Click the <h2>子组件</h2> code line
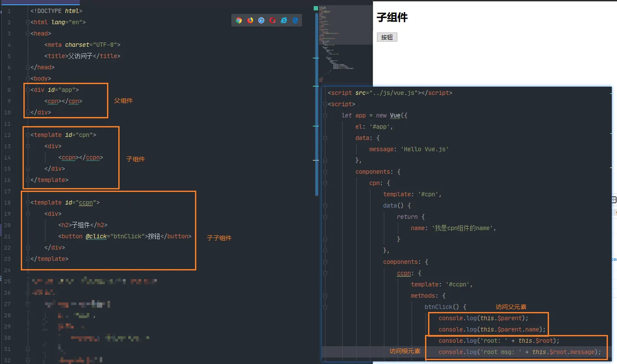 point(82,225)
